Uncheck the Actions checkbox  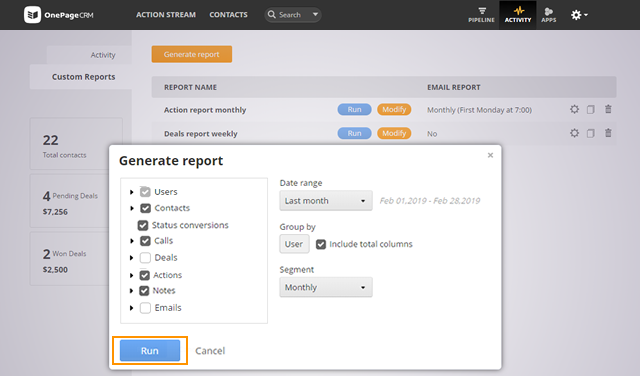pos(144,275)
